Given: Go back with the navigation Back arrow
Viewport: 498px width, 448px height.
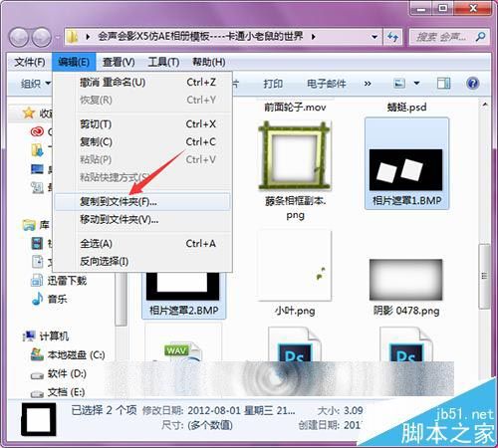Looking at the screenshot, I should pos(20,37).
